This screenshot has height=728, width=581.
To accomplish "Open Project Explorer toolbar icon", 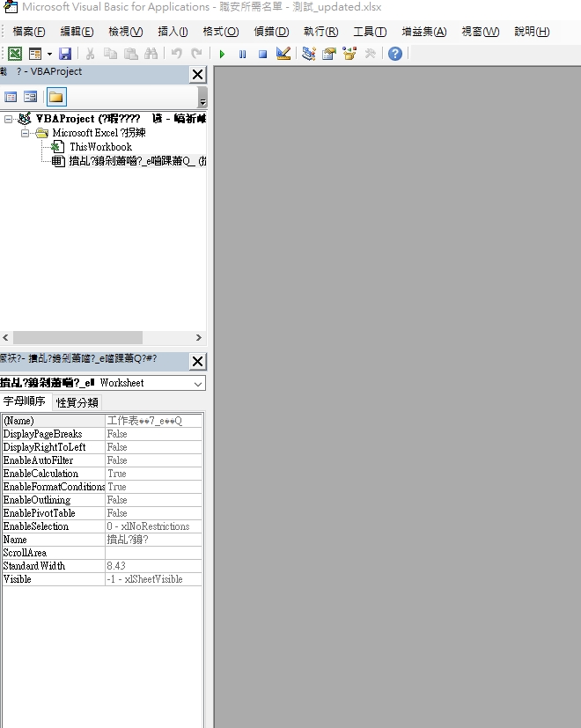I will point(308,54).
